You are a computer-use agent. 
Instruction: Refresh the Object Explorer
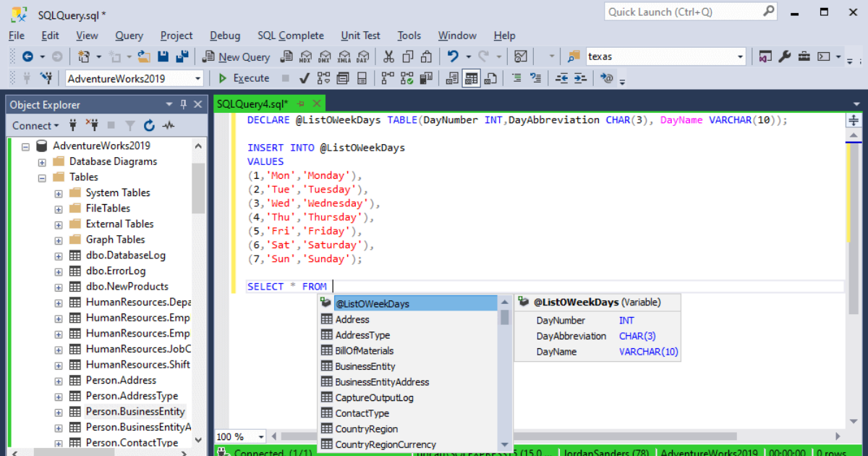[149, 125]
